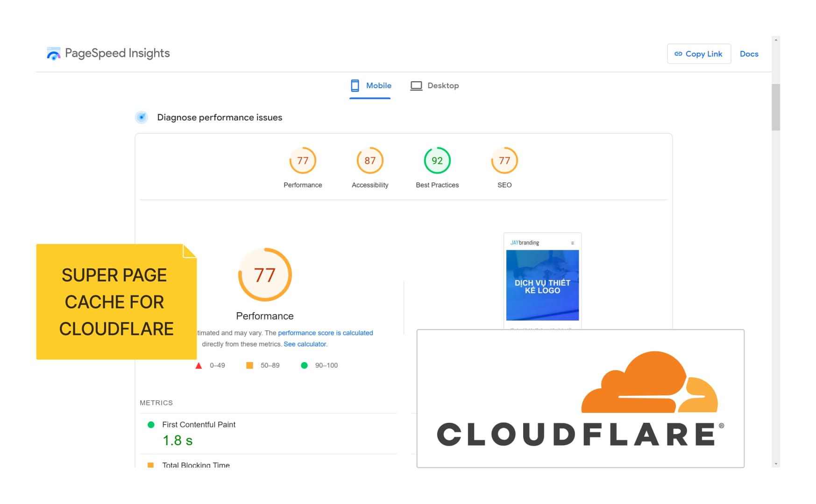Click the vertical scrollbar thumb

coord(776,107)
